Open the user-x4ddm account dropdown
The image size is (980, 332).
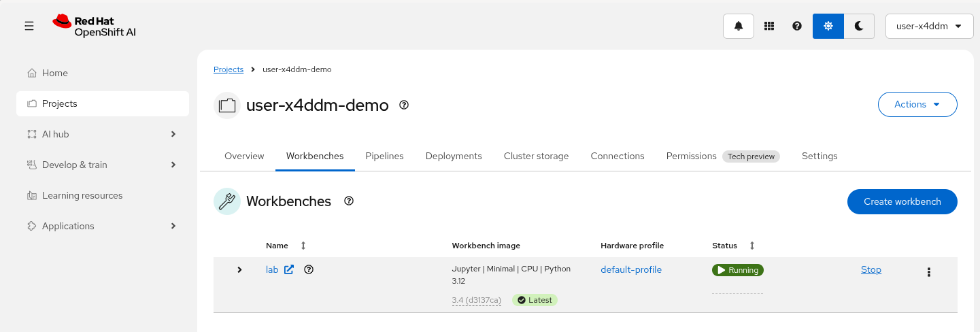coord(929,26)
